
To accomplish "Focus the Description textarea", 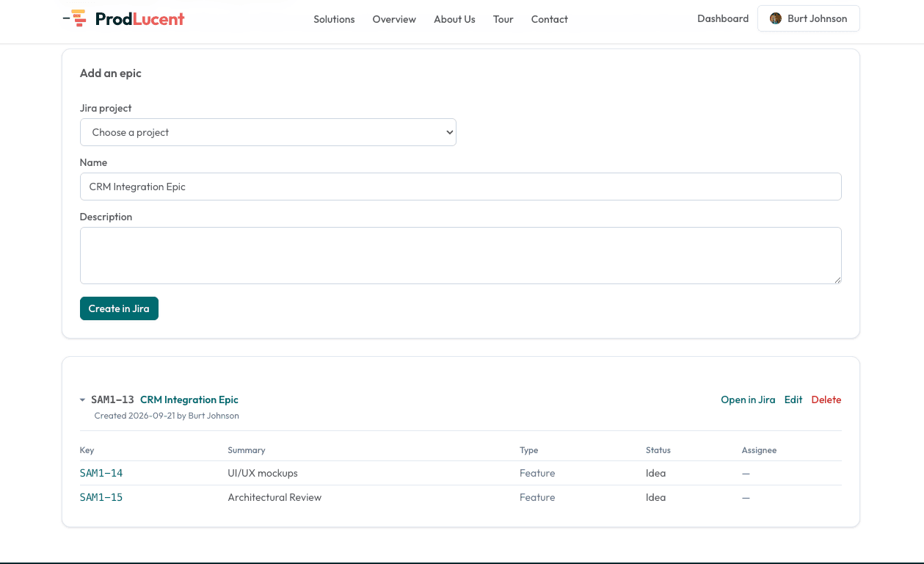I will click(460, 256).
